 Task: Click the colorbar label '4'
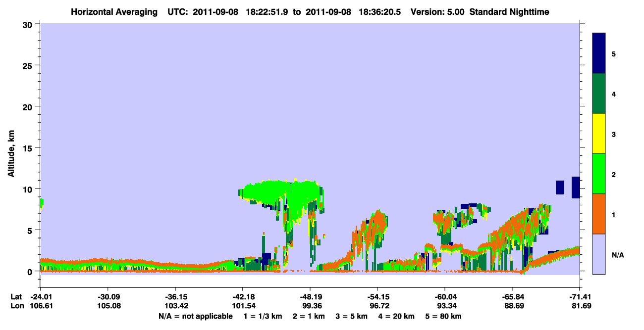[614, 94]
